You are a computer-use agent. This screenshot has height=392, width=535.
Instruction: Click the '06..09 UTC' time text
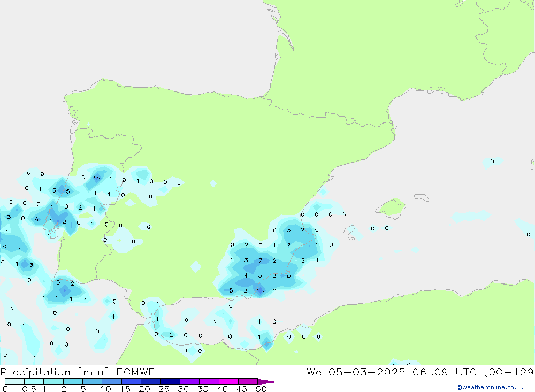(x=445, y=372)
